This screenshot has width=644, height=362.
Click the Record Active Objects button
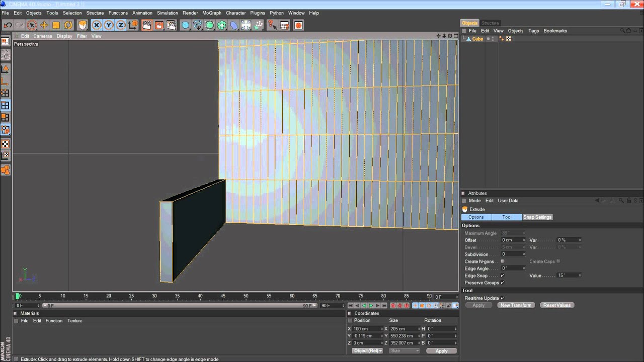click(x=393, y=305)
